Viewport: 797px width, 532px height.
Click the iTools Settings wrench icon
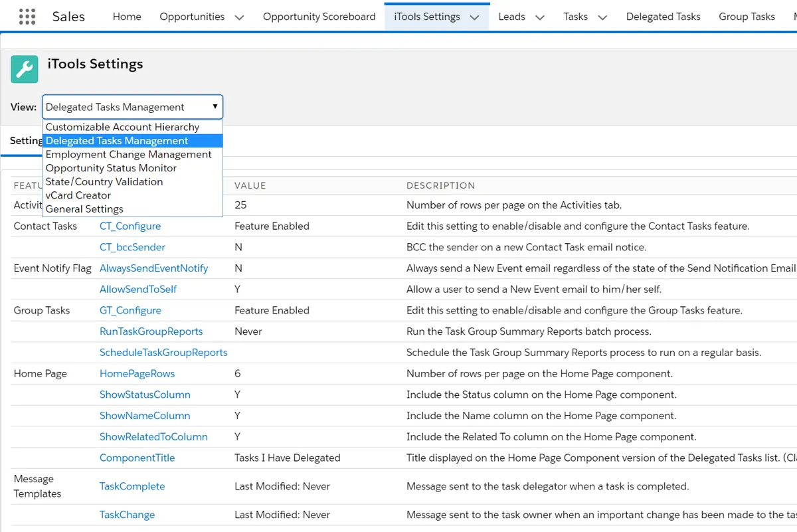coord(24,69)
